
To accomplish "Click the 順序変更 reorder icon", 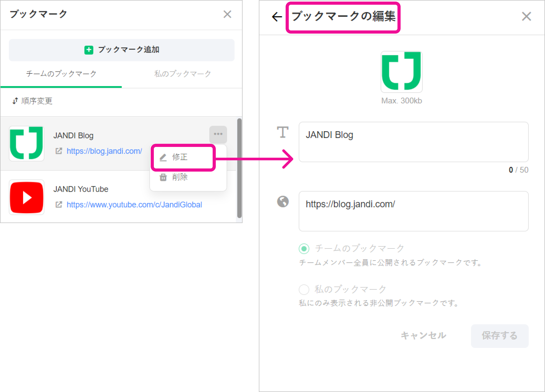I will 15,101.
